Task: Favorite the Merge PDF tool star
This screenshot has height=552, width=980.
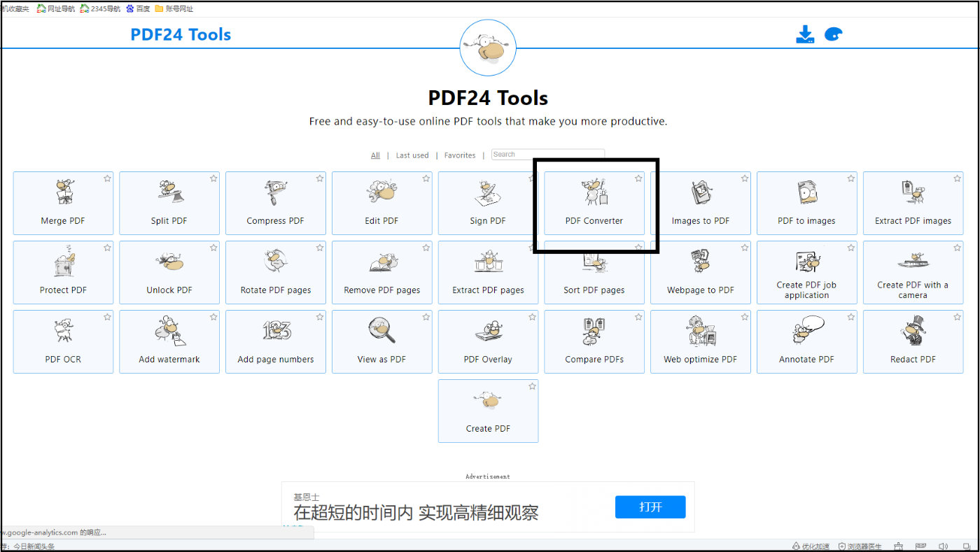Action: tap(107, 178)
